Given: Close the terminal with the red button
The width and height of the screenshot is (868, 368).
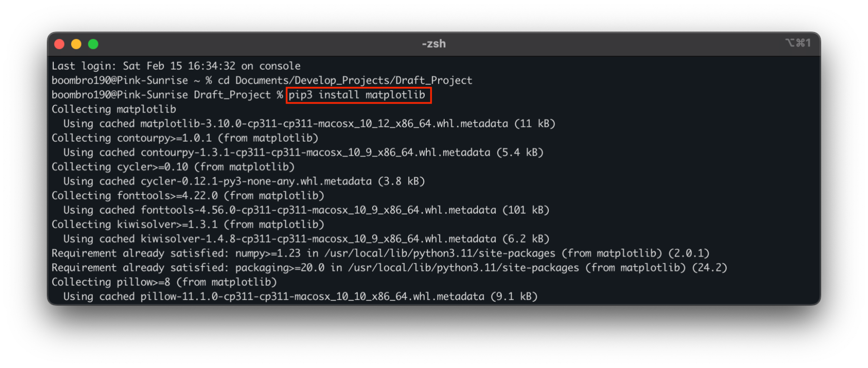Looking at the screenshot, I should click(59, 44).
